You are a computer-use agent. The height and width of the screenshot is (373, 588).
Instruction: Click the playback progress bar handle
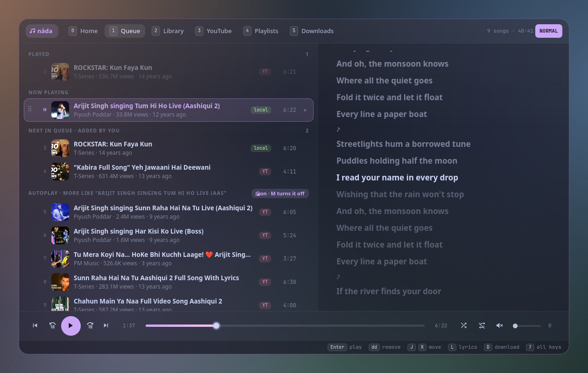(x=216, y=325)
